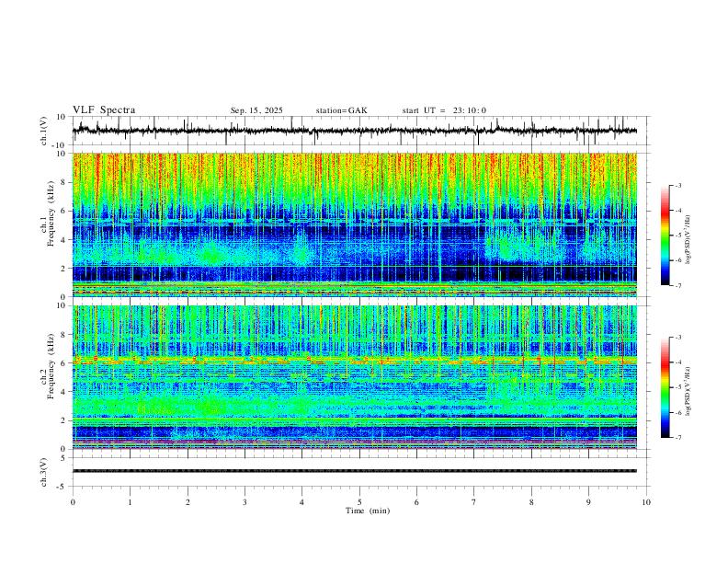This screenshot has height=563, width=728.
Task: Click the "-7" label on ch.1 color bar
Action: pyautogui.click(x=678, y=286)
